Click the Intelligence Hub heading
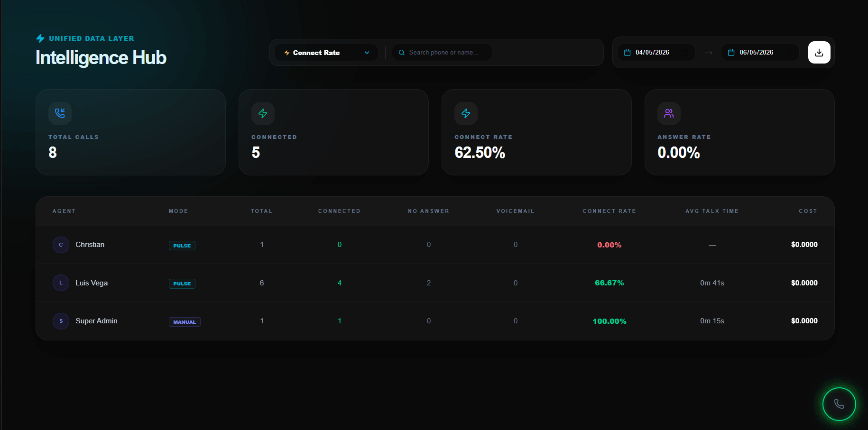 (x=101, y=58)
